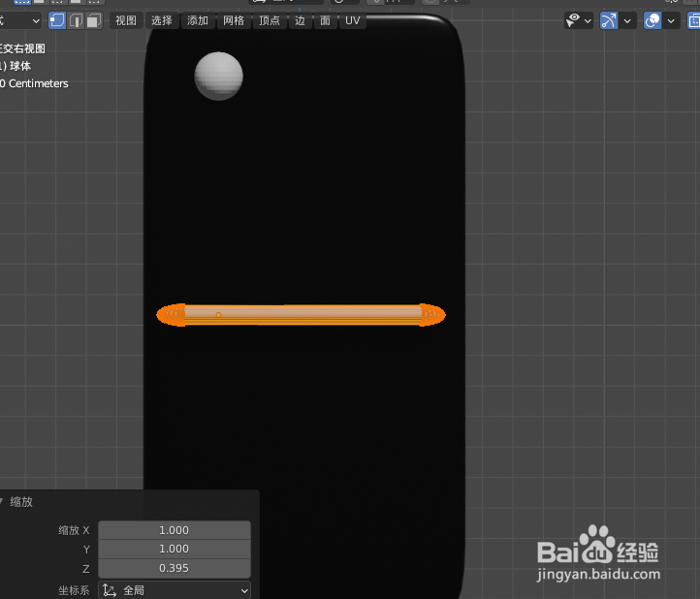Open the 选择 menu
The height and width of the screenshot is (599, 700).
[x=162, y=20]
